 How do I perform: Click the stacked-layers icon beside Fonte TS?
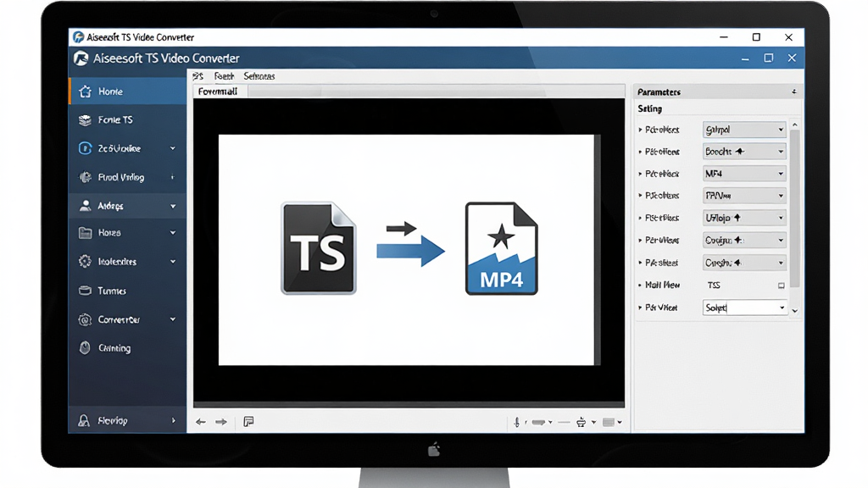(85, 120)
